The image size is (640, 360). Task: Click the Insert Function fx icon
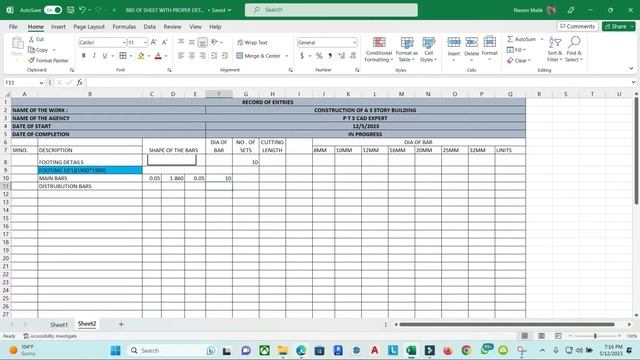point(80,82)
